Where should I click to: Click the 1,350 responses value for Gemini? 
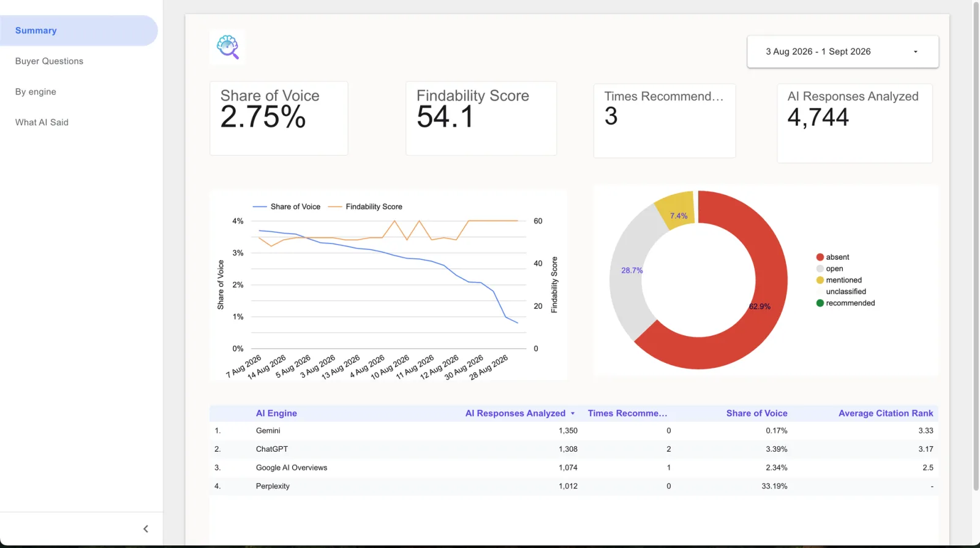[568, 431]
